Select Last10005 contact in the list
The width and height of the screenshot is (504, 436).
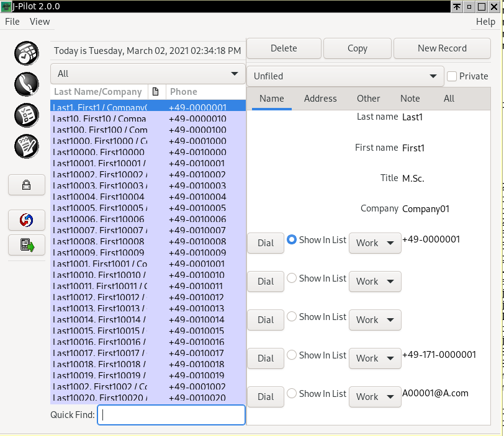99,208
